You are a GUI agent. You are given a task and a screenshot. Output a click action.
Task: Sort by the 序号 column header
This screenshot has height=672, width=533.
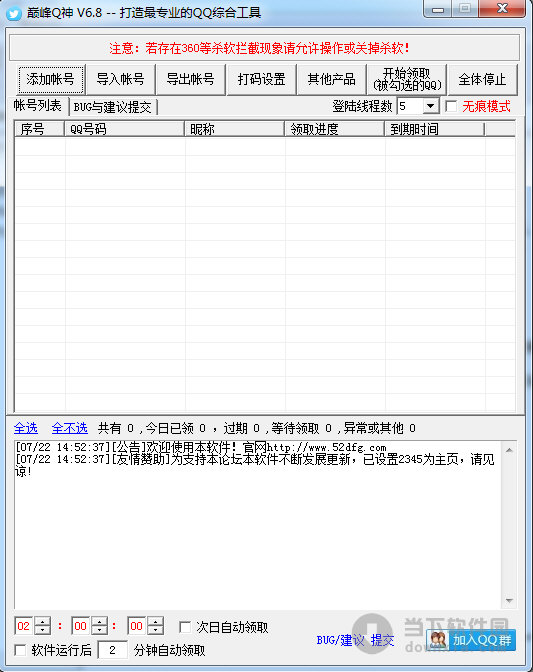39,129
